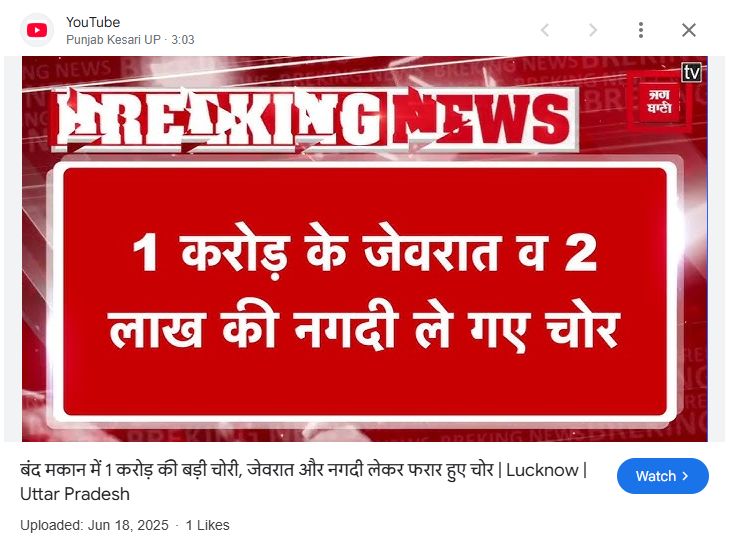Viewport: 734px width, 547px height.
Task: Click Uttar Pradesh in the video title
Action: pyautogui.click(x=75, y=494)
